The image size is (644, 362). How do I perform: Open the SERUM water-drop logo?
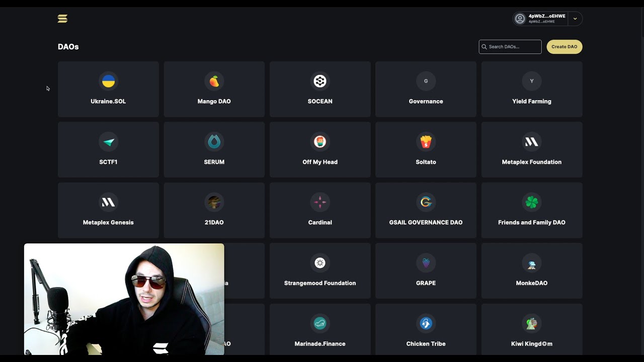tap(214, 141)
